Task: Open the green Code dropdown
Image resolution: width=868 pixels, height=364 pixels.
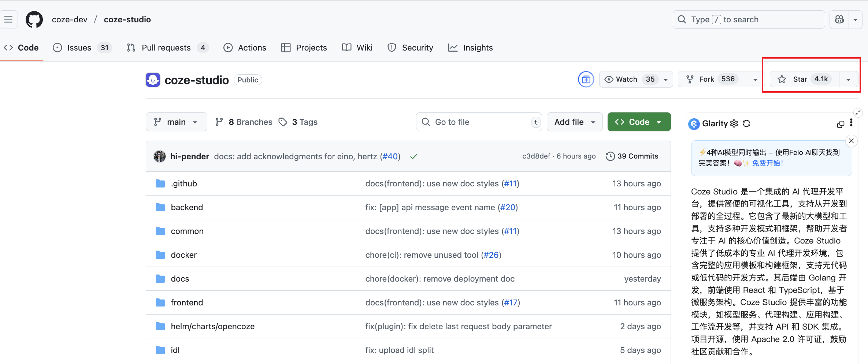Action: [639, 122]
